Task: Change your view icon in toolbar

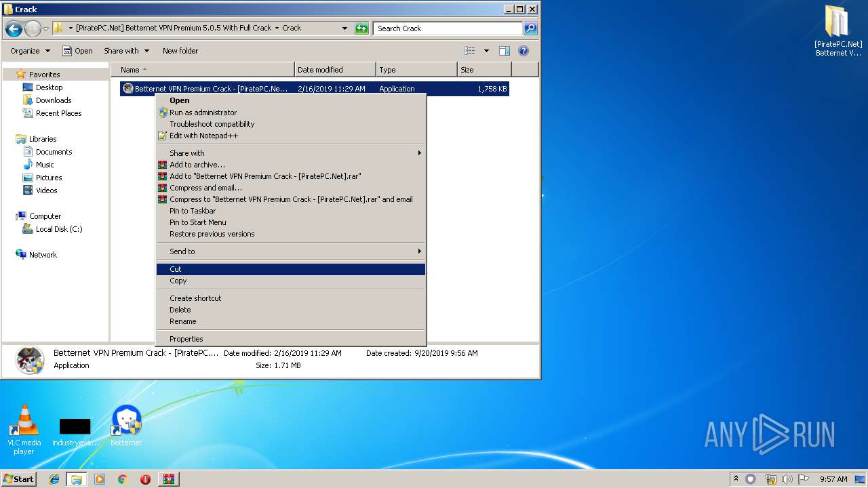Action: coord(469,51)
